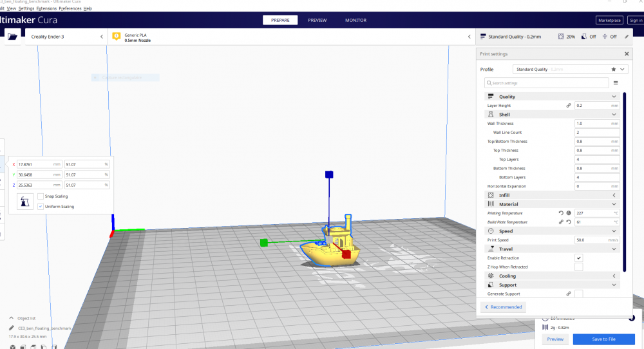Click the Travel section icon
The width and height of the screenshot is (644, 349).
tap(490, 249)
